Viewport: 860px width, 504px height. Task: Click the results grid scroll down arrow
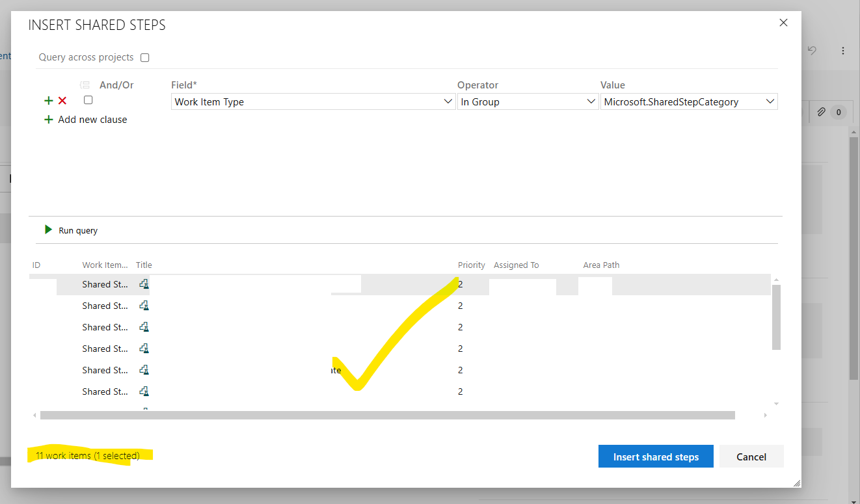point(776,404)
